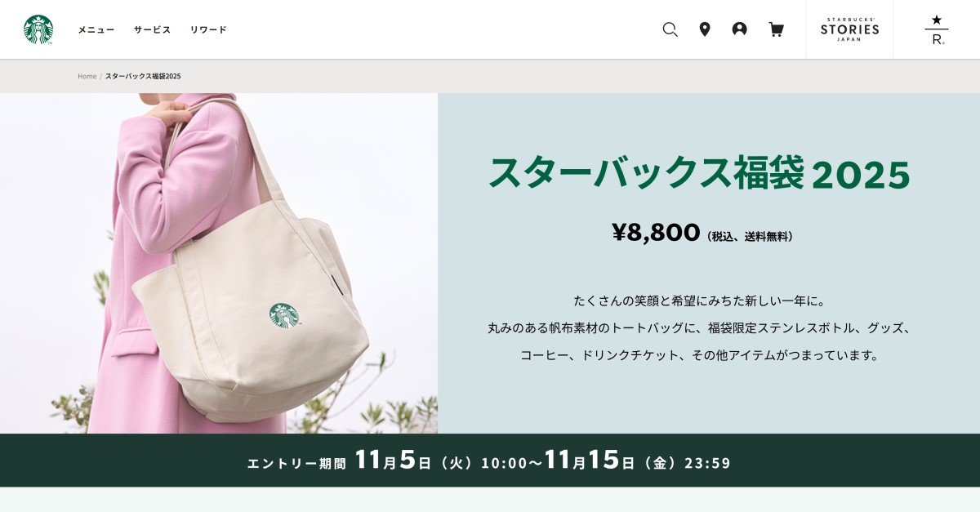980x512 pixels.
Task: Open the shopping cart icon
Action: point(776,29)
